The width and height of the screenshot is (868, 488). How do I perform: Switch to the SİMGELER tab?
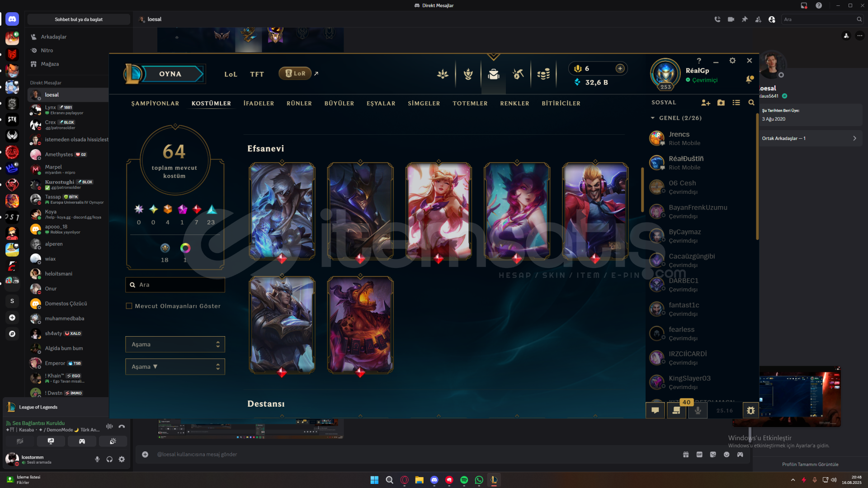tap(424, 103)
